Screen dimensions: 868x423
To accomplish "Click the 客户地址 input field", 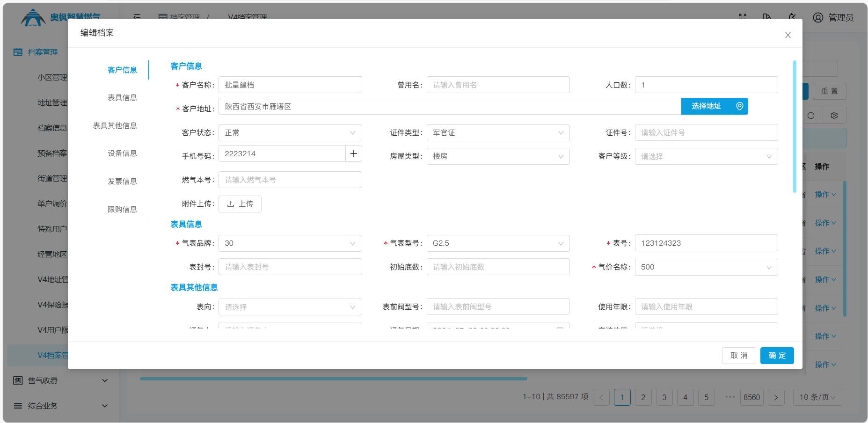I will [450, 106].
